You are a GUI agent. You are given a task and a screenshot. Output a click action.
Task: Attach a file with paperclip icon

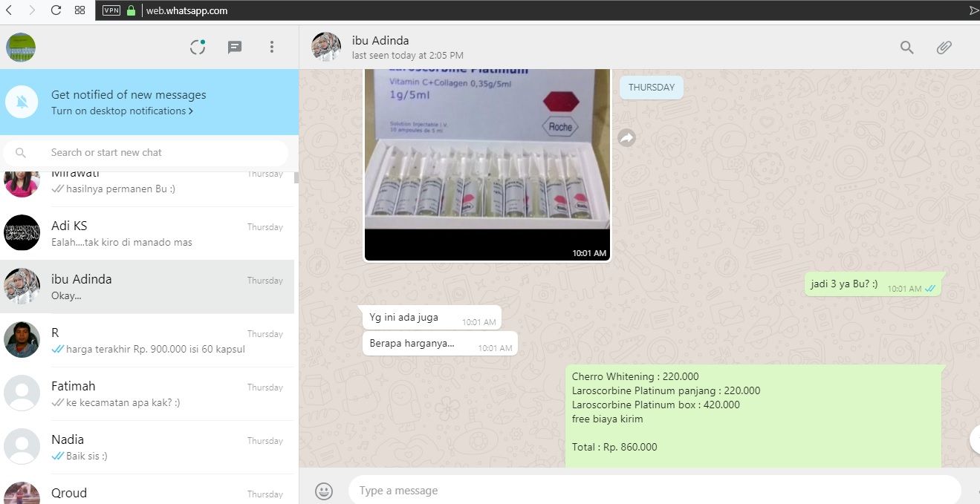click(x=944, y=48)
